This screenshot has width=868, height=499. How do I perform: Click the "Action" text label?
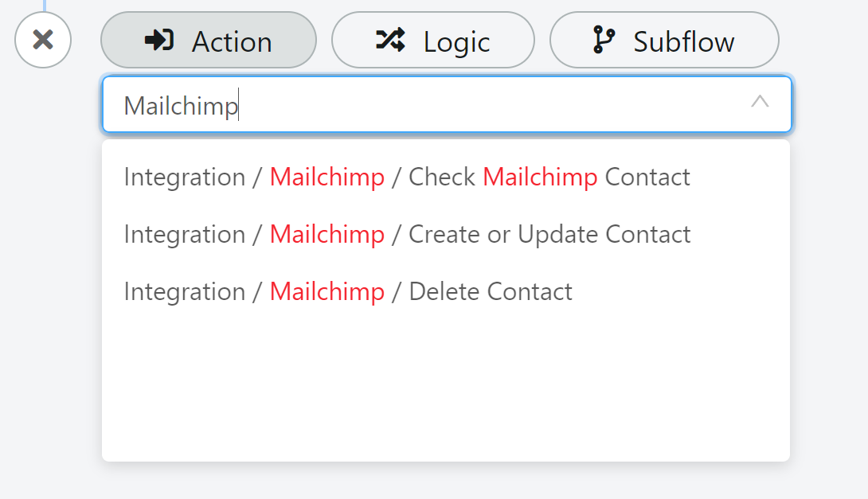pyautogui.click(x=232, y=41)
